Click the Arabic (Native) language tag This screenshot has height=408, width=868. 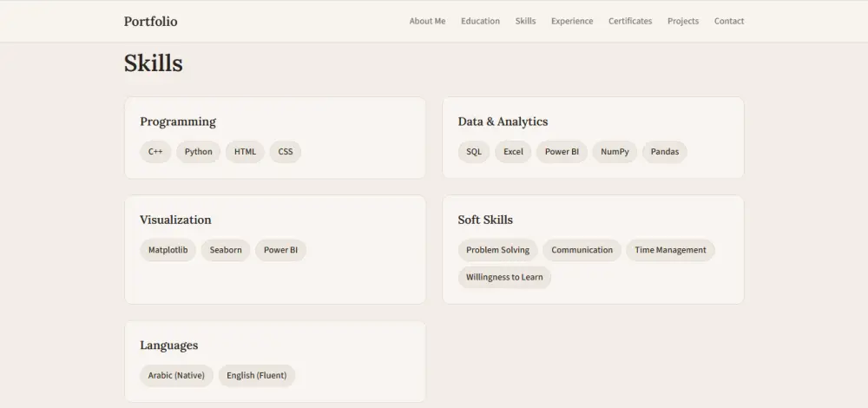coord(176,376)
